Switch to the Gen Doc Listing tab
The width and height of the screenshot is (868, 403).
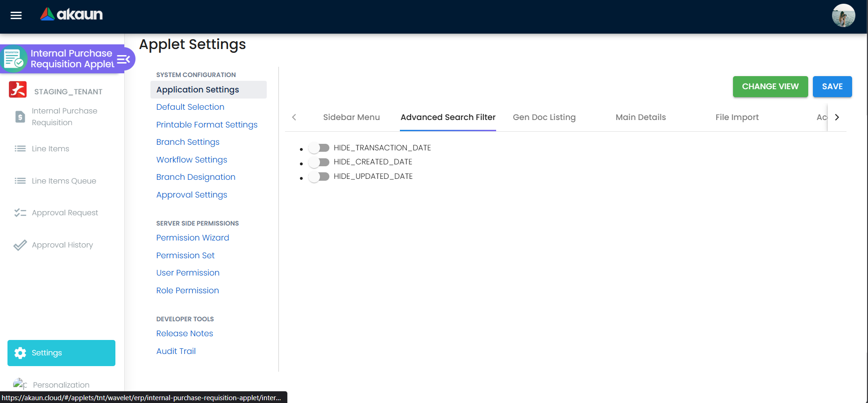[x=544, y=117]
